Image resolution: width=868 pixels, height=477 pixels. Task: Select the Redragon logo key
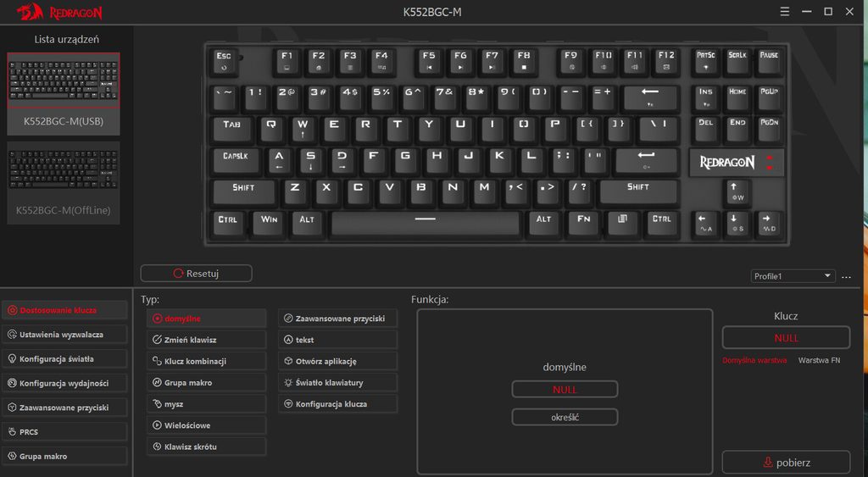tap(737, 162)
